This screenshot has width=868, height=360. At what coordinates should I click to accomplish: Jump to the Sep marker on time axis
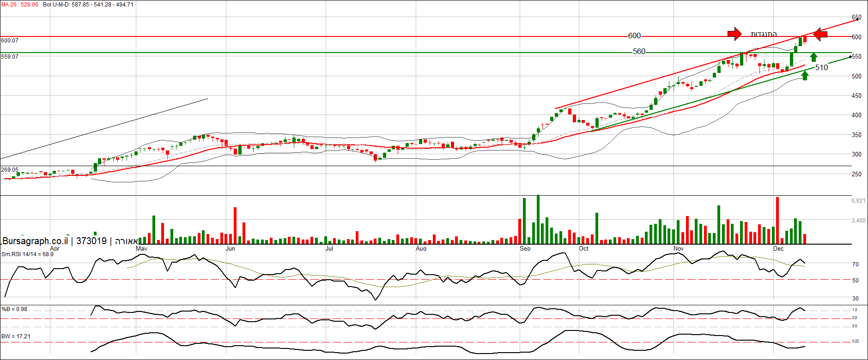tap(525, 249)
